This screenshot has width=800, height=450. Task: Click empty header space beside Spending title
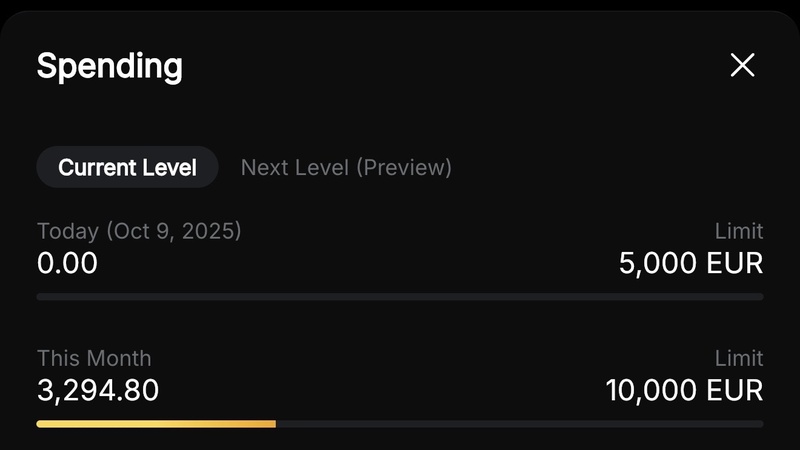(450, 66)
